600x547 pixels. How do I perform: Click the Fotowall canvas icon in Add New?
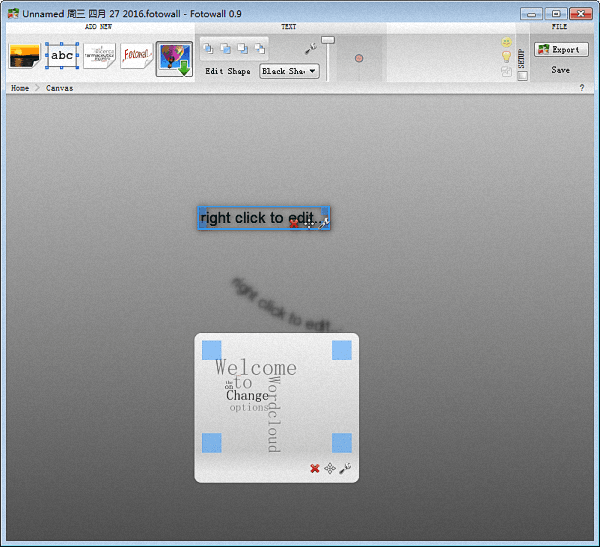[136, 56]
